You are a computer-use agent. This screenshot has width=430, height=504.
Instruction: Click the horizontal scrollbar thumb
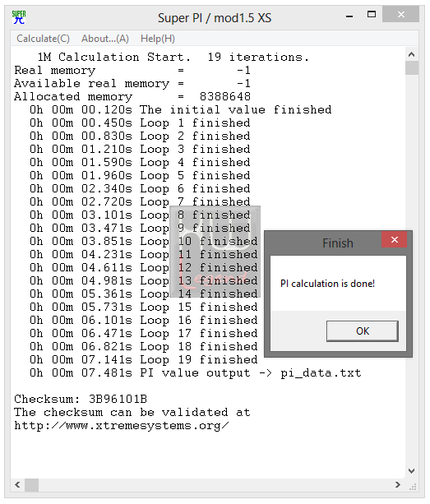(x=32, y=485)
